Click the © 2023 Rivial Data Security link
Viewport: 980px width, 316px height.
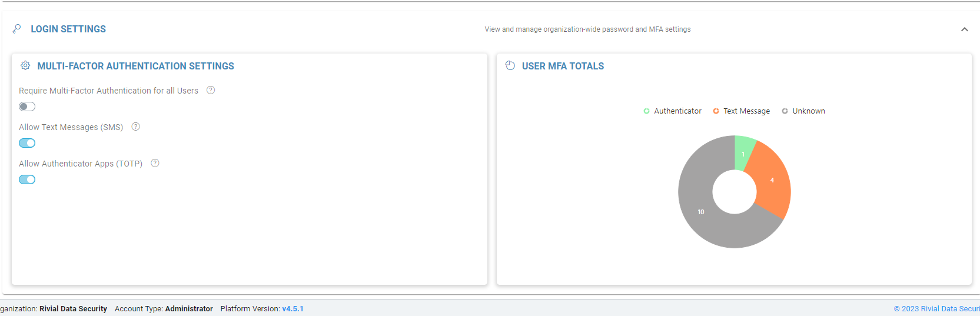[936, 308]
